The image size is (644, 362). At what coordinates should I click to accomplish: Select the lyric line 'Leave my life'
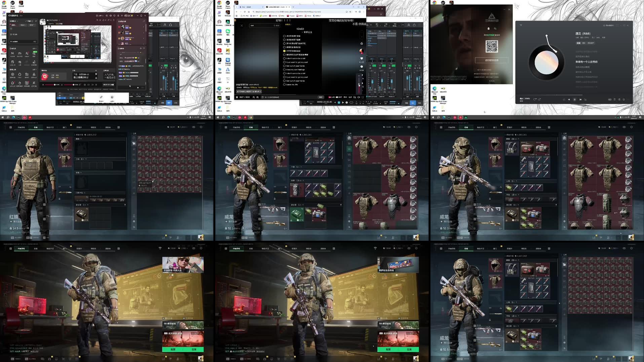click(292, 85)
